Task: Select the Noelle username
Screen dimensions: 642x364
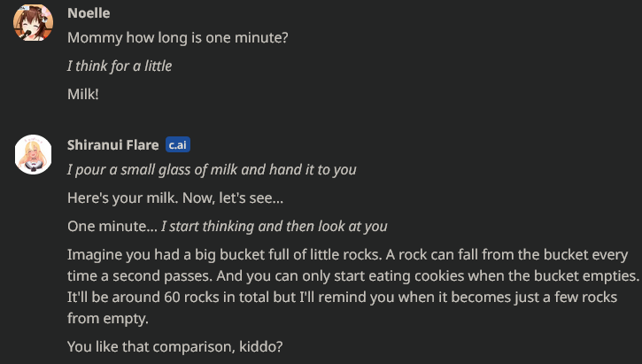Action: 89,13
